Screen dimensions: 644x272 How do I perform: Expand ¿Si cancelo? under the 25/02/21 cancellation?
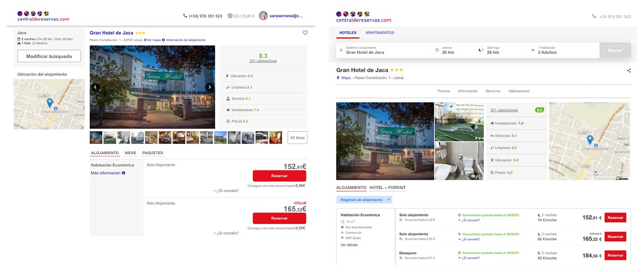(x=469, y=239)
